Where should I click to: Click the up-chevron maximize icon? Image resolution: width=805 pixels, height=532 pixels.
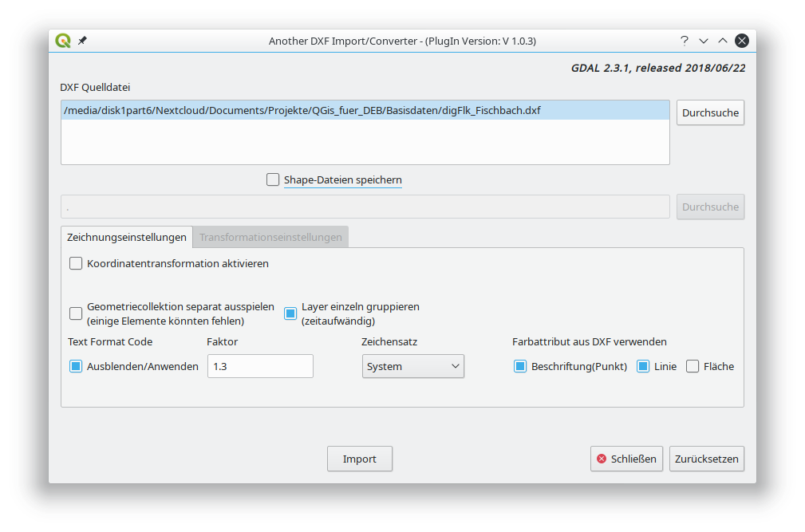(x=723, y=41)
